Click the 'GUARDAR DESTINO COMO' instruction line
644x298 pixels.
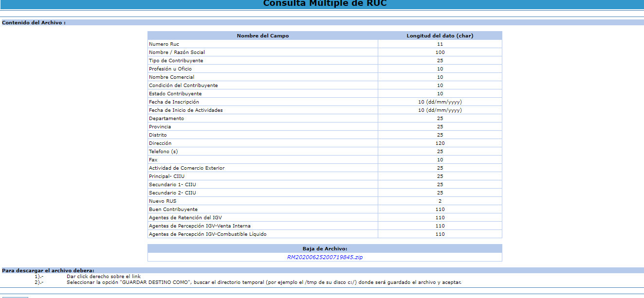click(264, 282)
